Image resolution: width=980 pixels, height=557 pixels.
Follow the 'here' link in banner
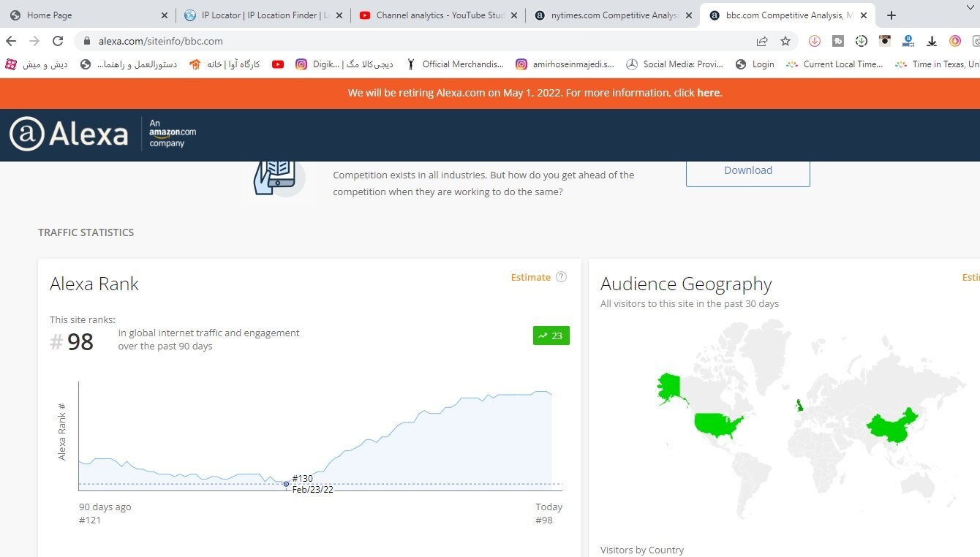708,93
